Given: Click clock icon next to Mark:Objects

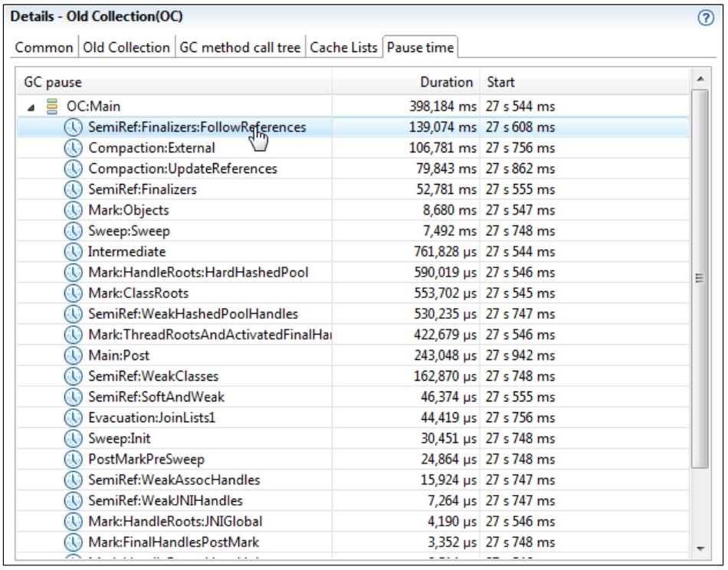Looking at the screenshot, I should click(73, 210).
